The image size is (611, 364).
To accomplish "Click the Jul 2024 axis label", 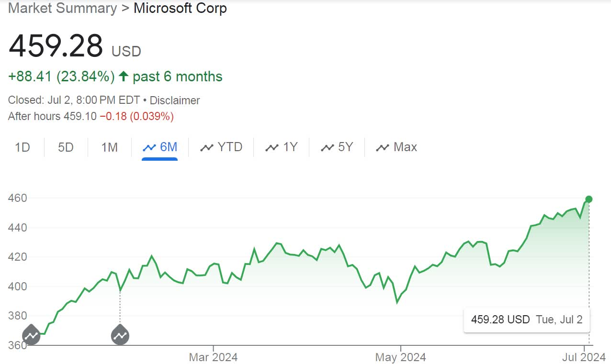I will point(584,357).
